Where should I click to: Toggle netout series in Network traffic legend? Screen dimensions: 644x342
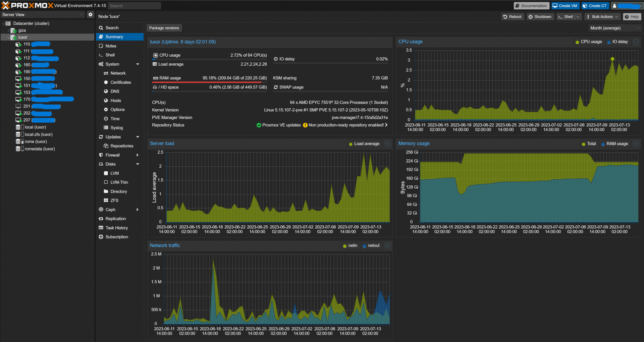click(x=371, y=246)
